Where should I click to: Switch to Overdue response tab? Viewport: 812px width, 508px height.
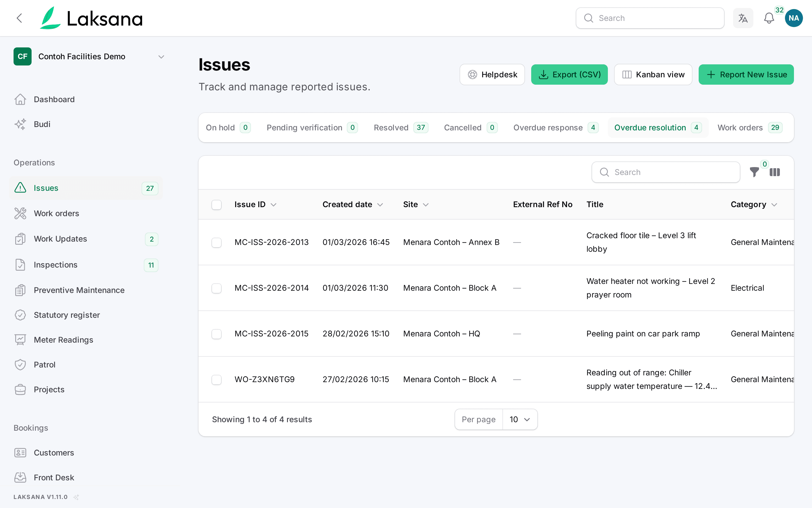tap(556, 128)
